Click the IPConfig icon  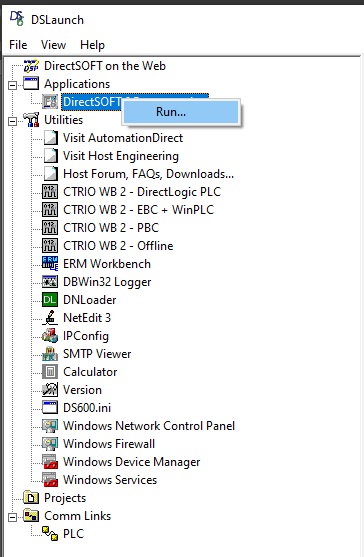point(50,336)
